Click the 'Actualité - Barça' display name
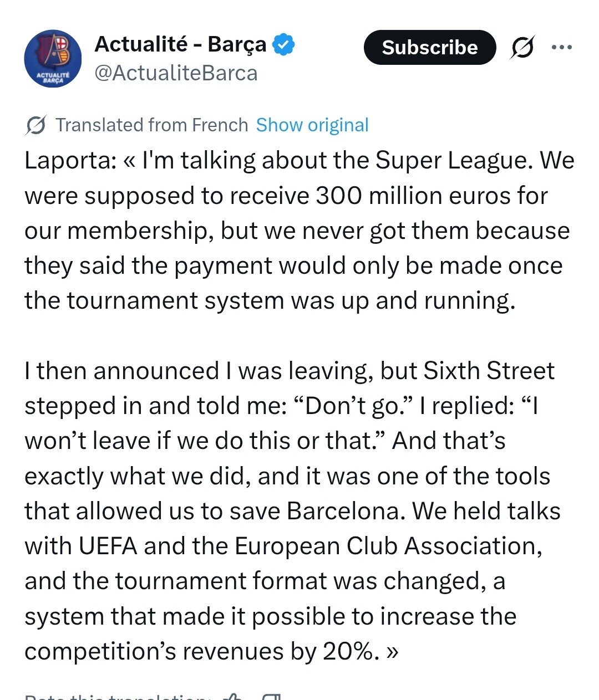Screen dimensions: 599x700 (180, 44)
